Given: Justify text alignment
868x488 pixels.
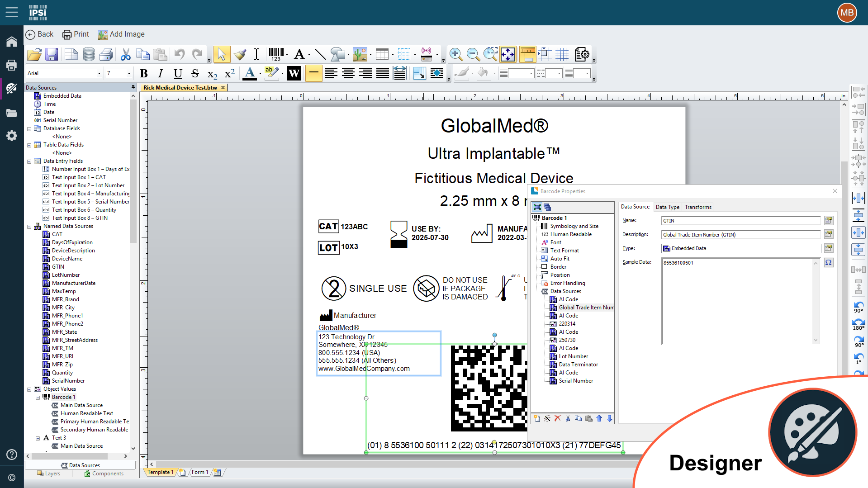Looking at the screenshot, I should 383,73.
